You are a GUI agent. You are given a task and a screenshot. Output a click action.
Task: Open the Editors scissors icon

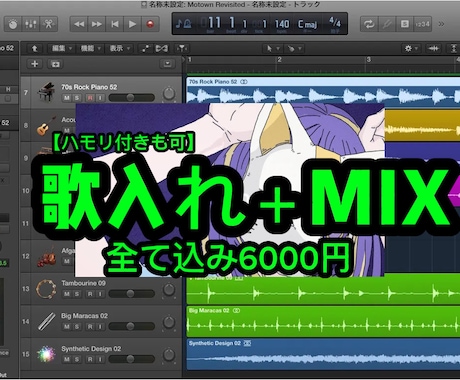tap(49, 24)
